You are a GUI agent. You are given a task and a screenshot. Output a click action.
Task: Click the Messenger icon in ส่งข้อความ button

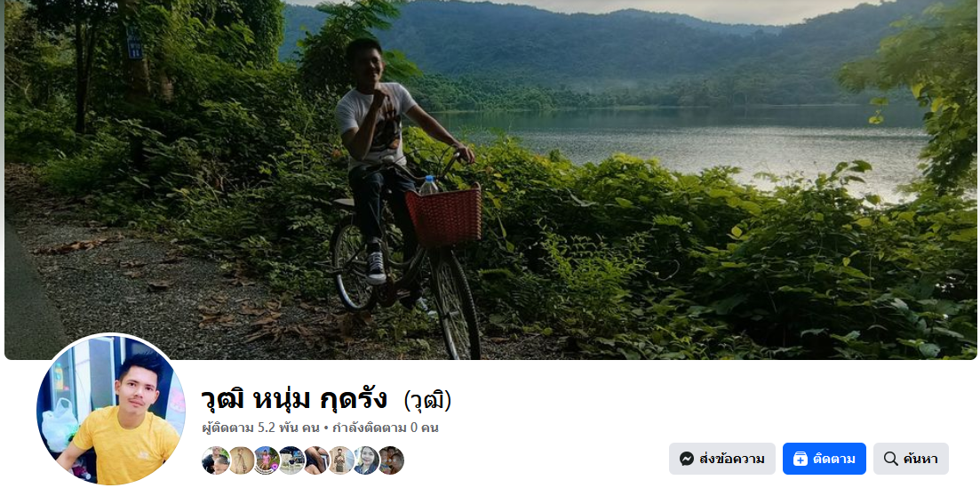tap(686, 459)
